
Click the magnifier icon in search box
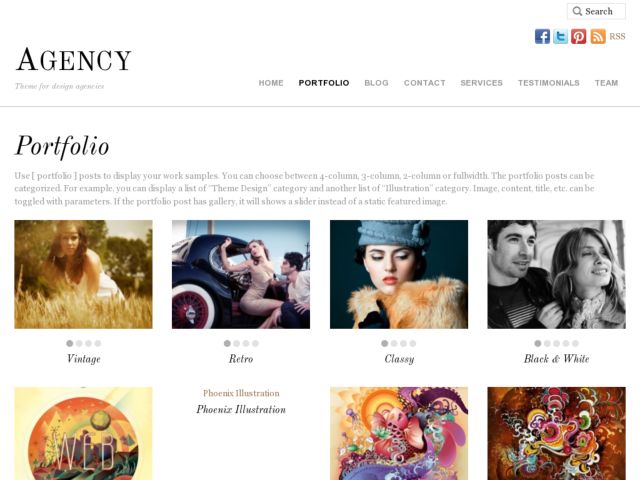click(577, 11)
